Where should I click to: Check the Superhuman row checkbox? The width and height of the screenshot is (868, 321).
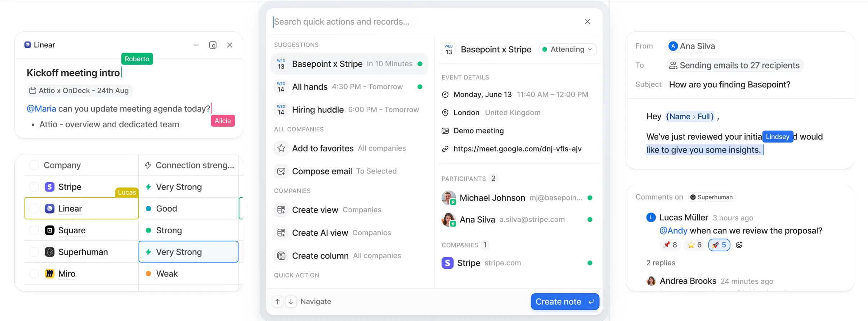34,252
